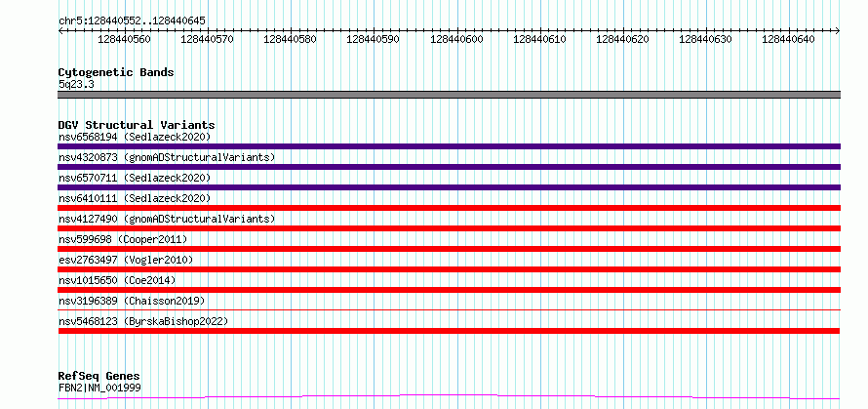This screenshot has height=409, width=868.
Task: Open variant nsv6410111 (Sedlazeck2020) label
Action: pyautogui.click(x=135, y=198)
